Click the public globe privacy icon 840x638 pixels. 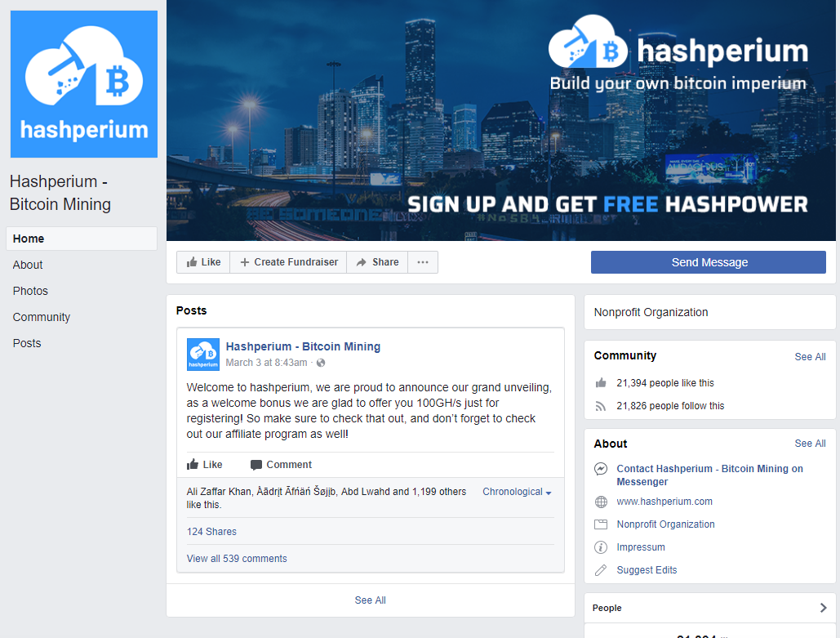tap(321, 363)
